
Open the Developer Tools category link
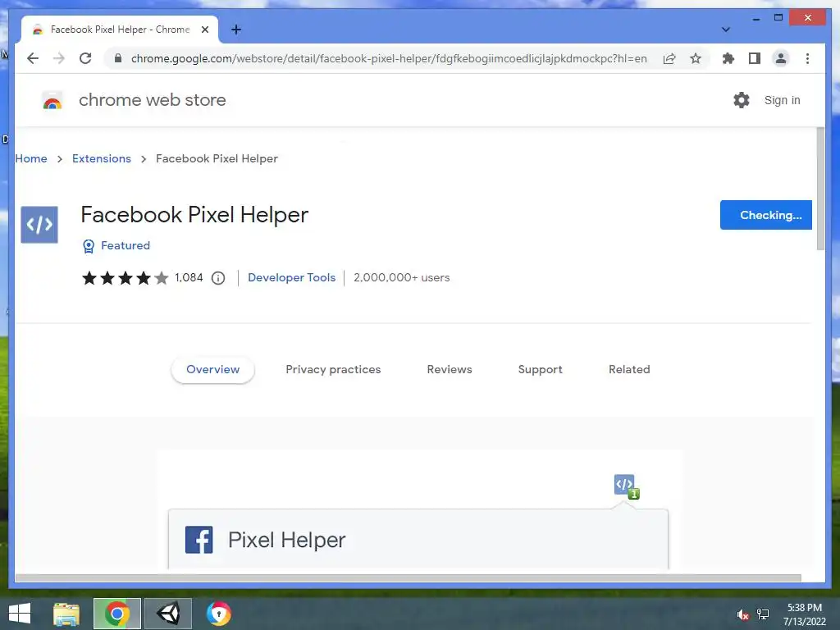pyautogui.click(x=291, y=277)
